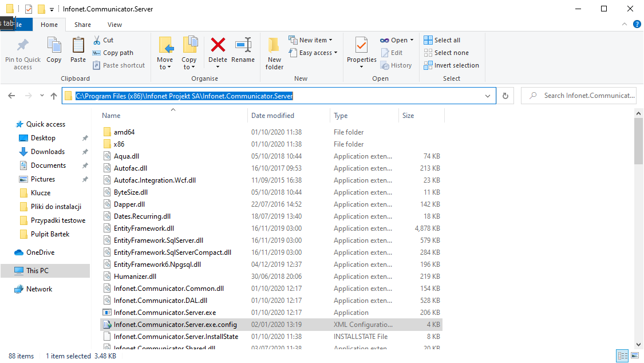The height and width of the screenshot is (363, 644).
Task: Click the Paste clipboard icon
Action: 78,45
